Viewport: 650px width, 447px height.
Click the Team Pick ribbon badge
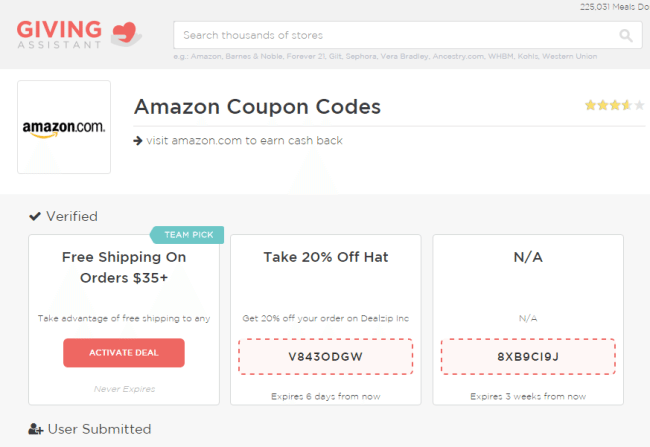tap(187, 235)
